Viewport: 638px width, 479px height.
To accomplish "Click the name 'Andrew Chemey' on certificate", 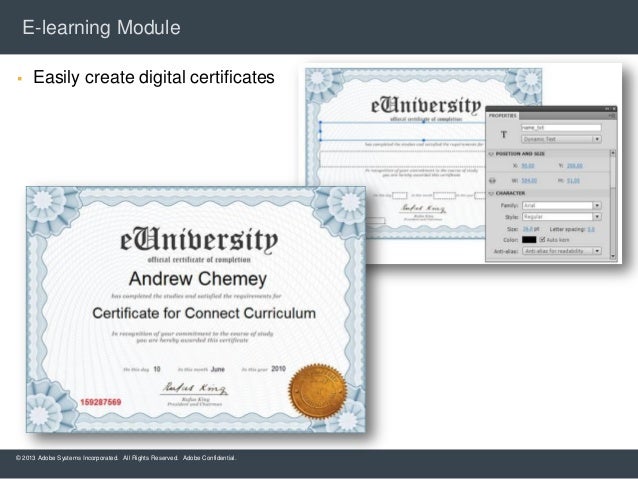I will coord(198,279).
